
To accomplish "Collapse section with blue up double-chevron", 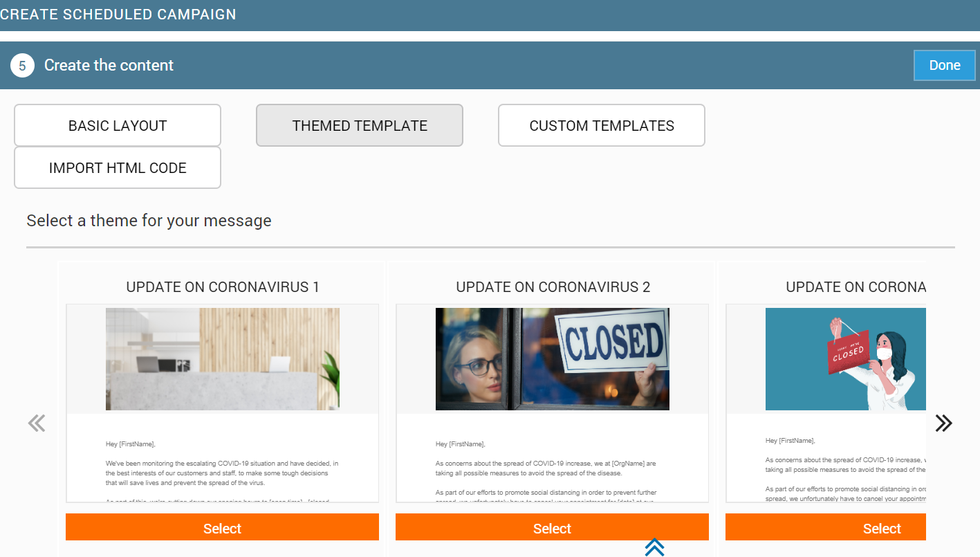I will (x=654, y=547).
